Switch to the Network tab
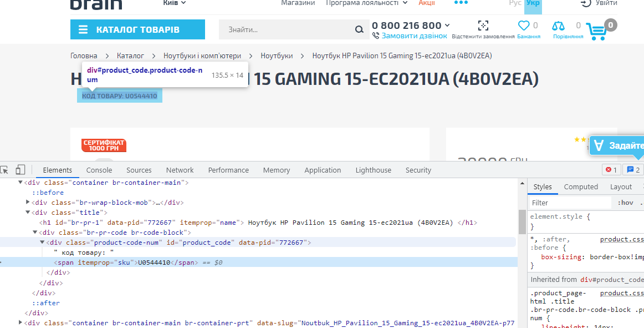 tap(180, 170)
